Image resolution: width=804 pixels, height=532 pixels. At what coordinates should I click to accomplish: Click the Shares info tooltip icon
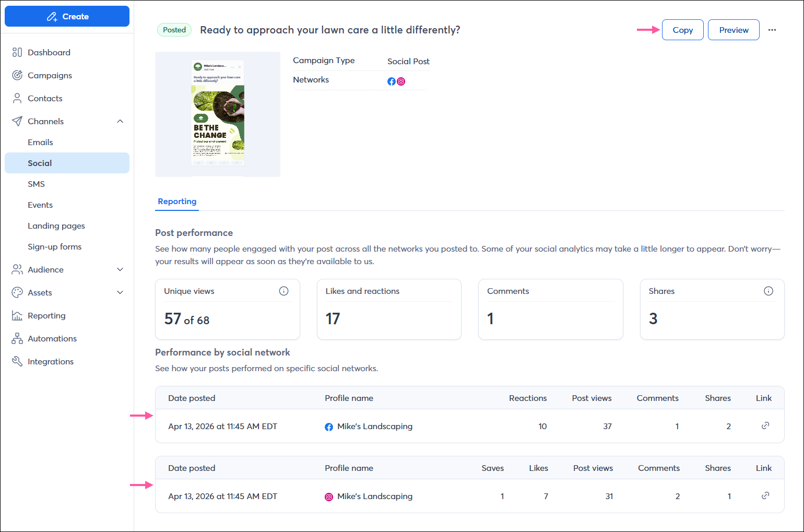coord(768,291)
